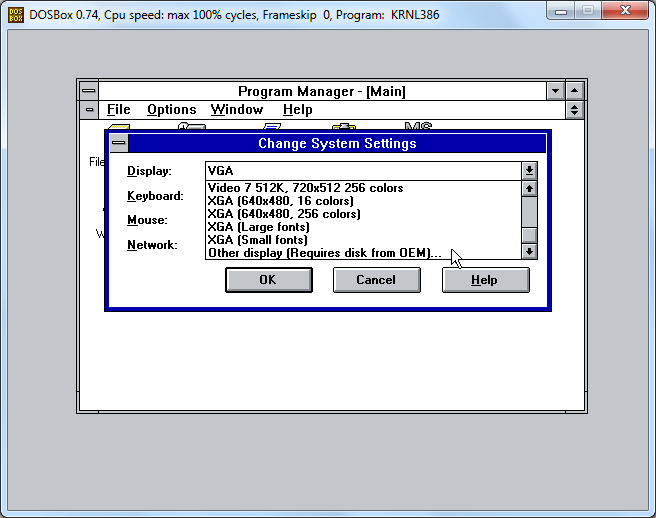Choose XGA (640x480, 16 colors) option
This screenshot has height=518, width=656.
pos(280,201)
